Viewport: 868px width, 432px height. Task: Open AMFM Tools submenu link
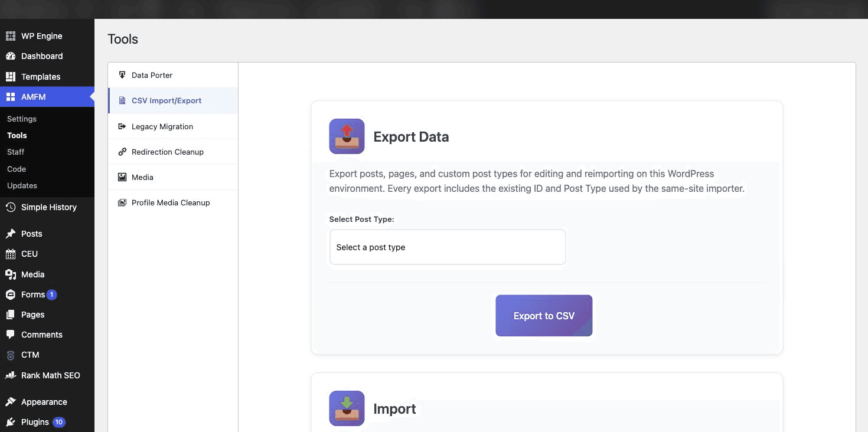pyautogui.click(x=17, y=135)
